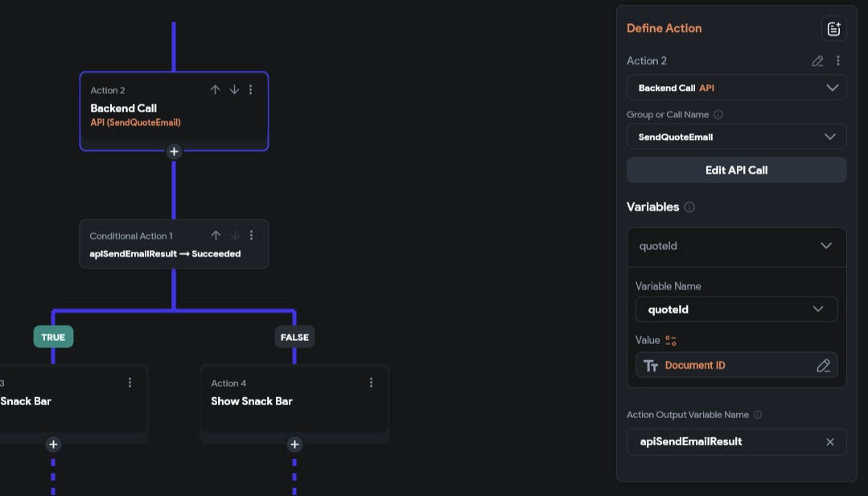Click API (SendQuoteEmail) text on Action 2

tap(136, 123)
